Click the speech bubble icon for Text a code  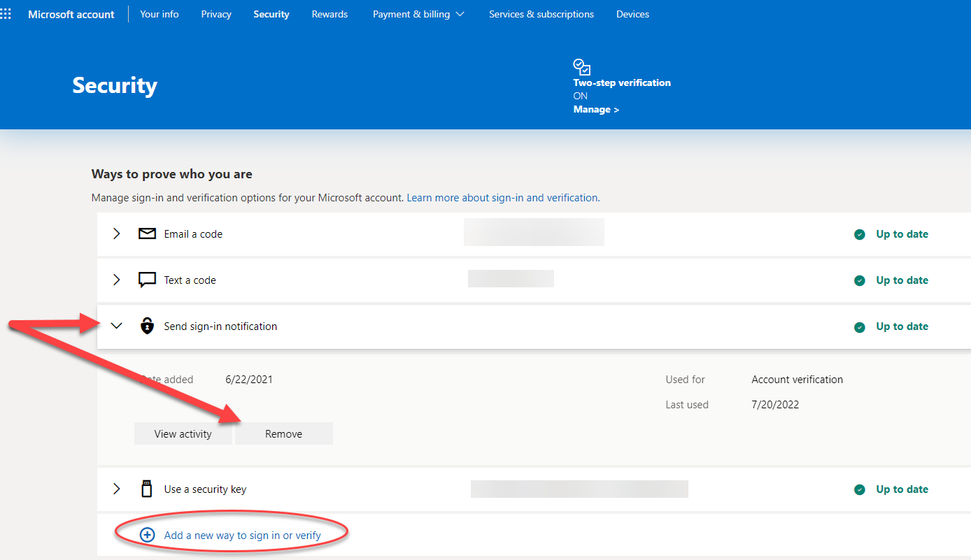[147, 280]
